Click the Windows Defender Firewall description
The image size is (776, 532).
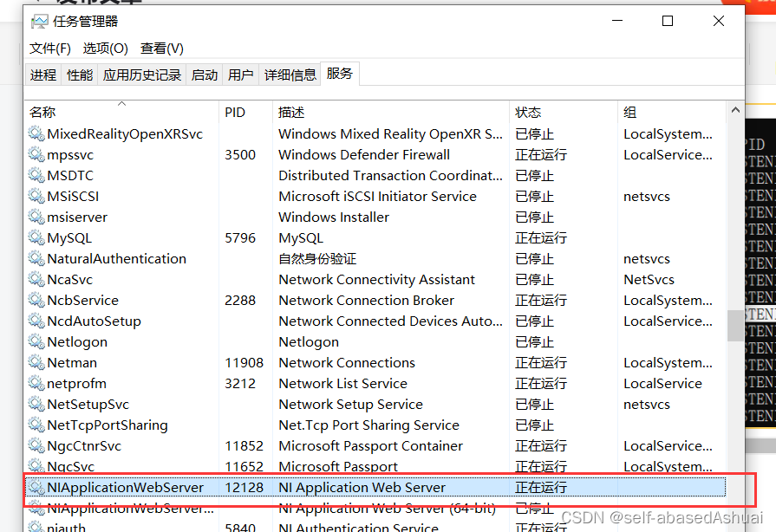(364, 155)
